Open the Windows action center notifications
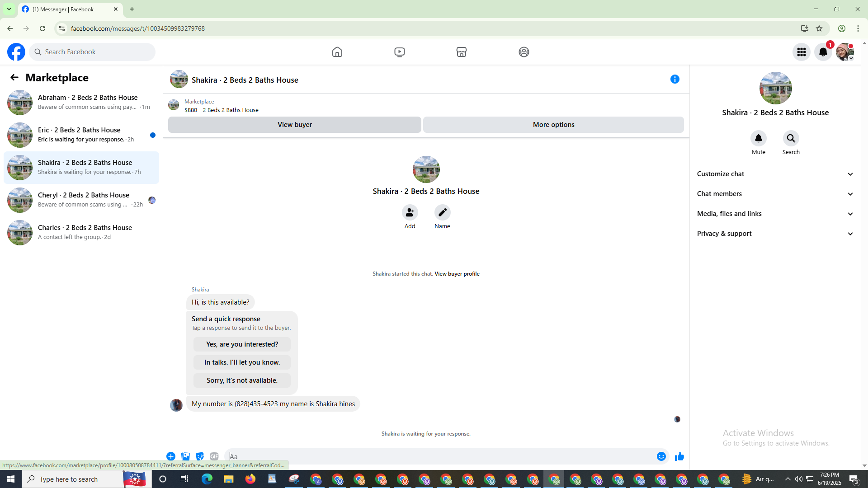 click(x=854, y=479)
